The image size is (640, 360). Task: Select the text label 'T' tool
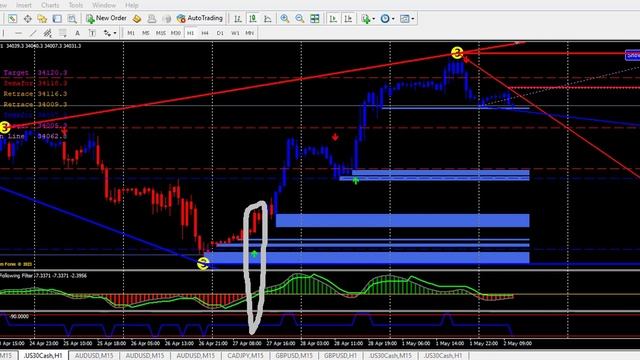pyautogui.click(x=92, y=33)
